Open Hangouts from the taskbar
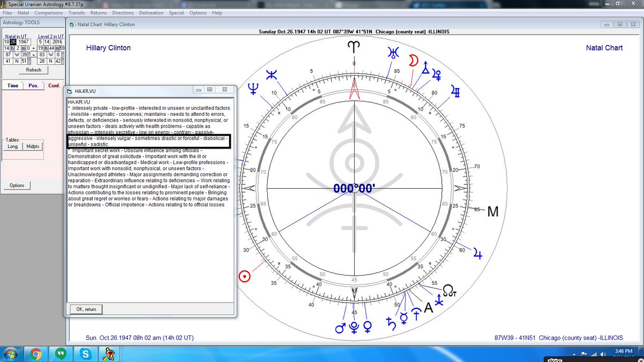 click(61, 354)
